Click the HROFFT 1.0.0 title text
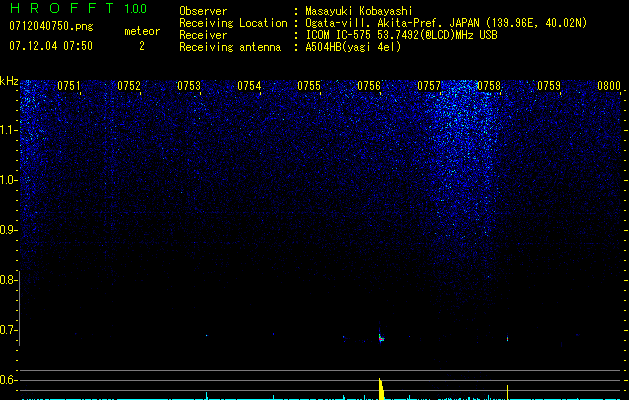Image resolution: width=629 pixels, height=400 pixels. 78,8
